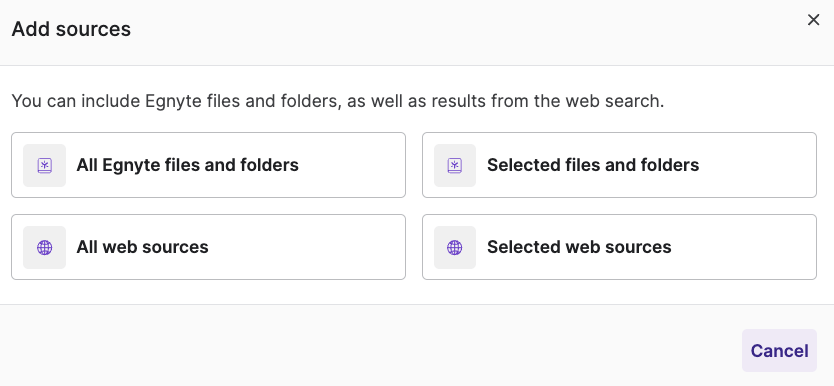Click the 'Selected web sources' label text
This screenshot has width=834, height=386.
pyautogui.click(x=579, y=247)
